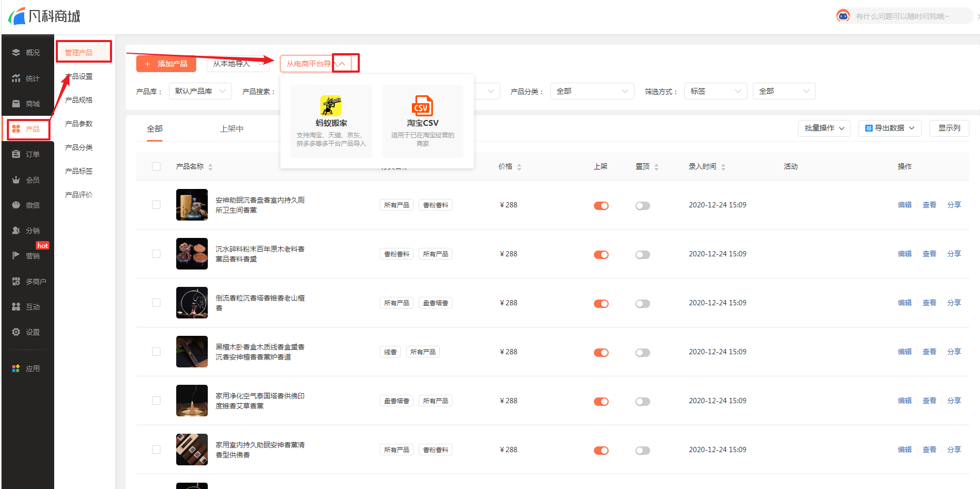
Task: Select 产品参数 submenu item
Action: click(x=79, y=124)
